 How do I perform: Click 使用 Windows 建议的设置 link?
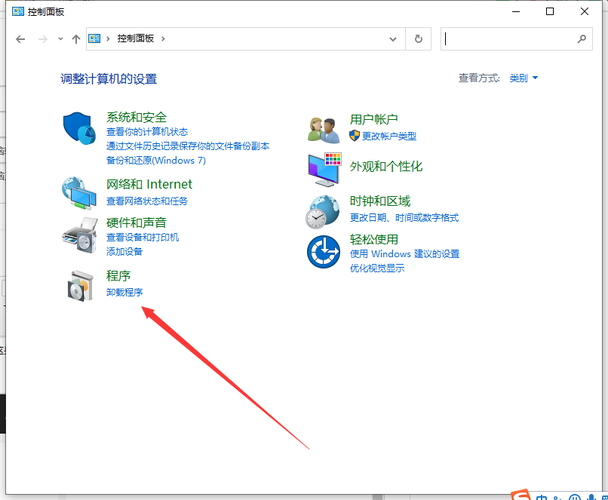(404, 254)
